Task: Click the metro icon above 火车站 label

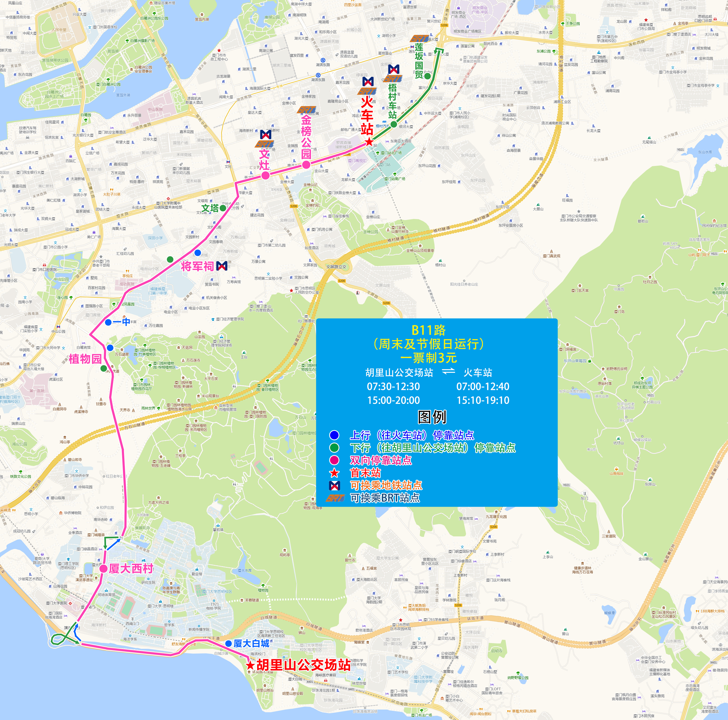Action: point(368,82)
